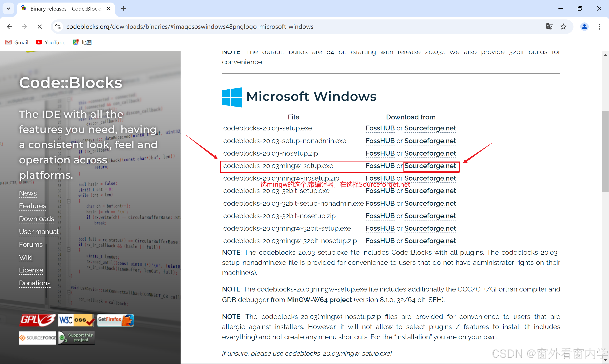Click the W3C CSS validation badge
The height and width of the screenshot is (364, 609).
[x=76, y=320]
